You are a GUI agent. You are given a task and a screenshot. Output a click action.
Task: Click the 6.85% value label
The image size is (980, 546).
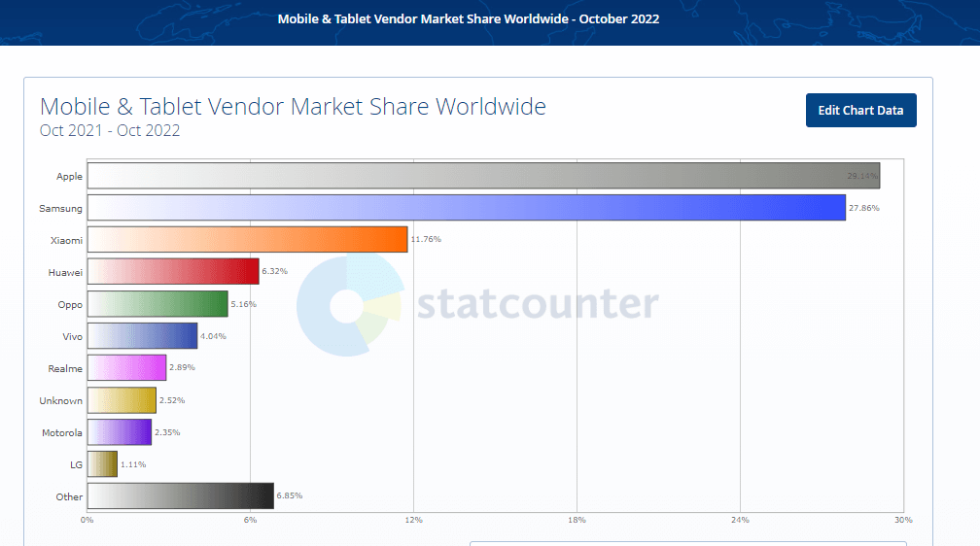290,495
